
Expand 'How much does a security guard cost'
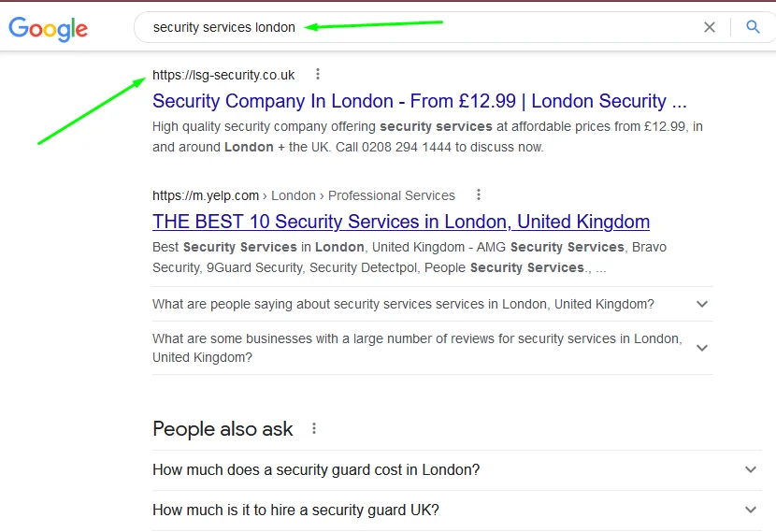(457, 469)
